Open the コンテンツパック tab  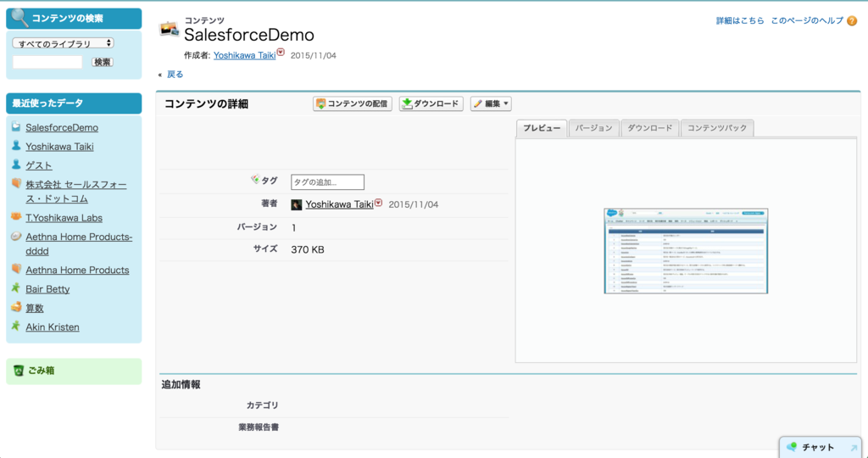[x=717, y=128]
